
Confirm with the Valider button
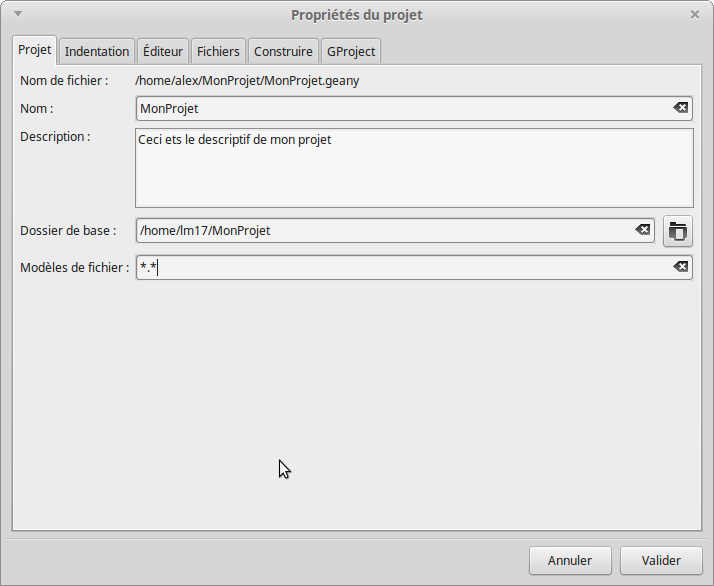661,560
